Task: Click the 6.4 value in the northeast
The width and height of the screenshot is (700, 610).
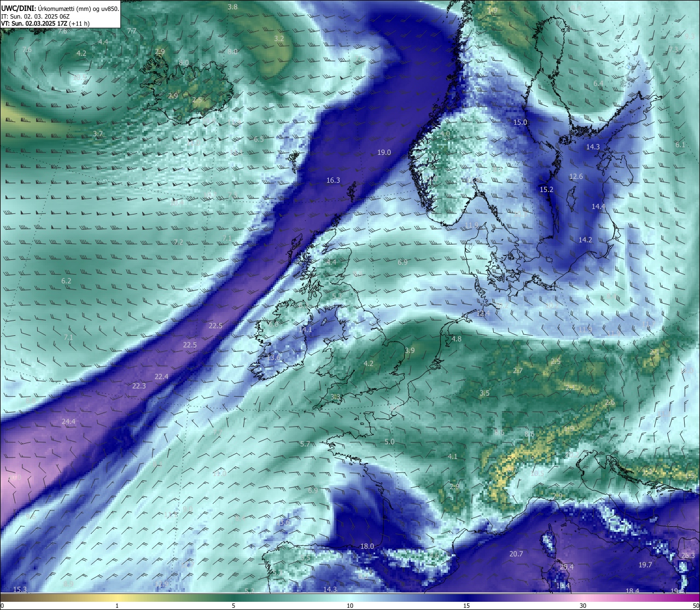Action: [599, 84]
